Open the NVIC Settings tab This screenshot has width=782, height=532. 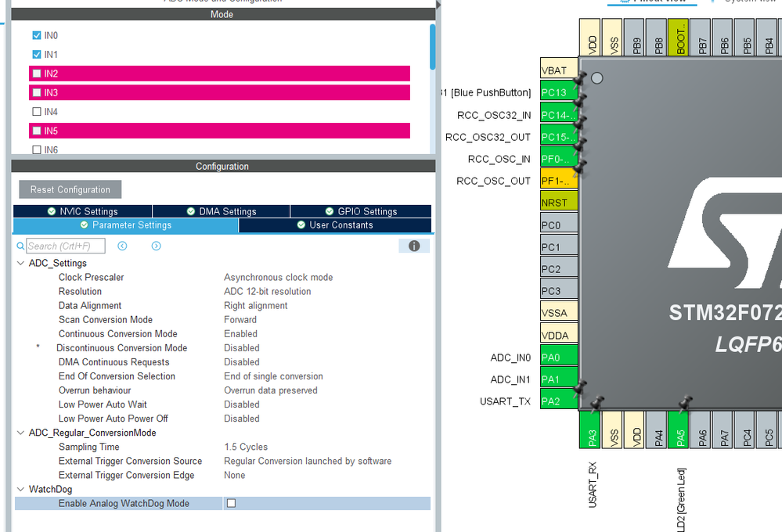pyautogui.click(x=83, y=211)
